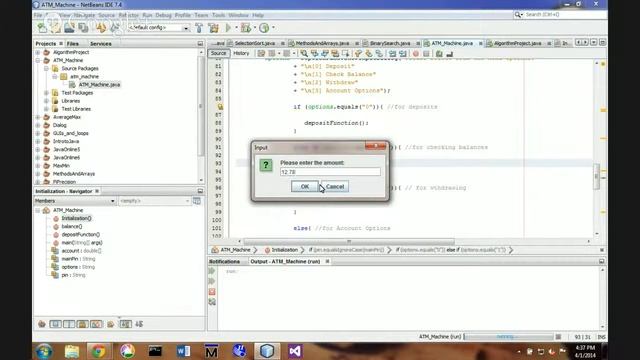
Task: Click the Save All toolbar icon
Action: point(83,28)
